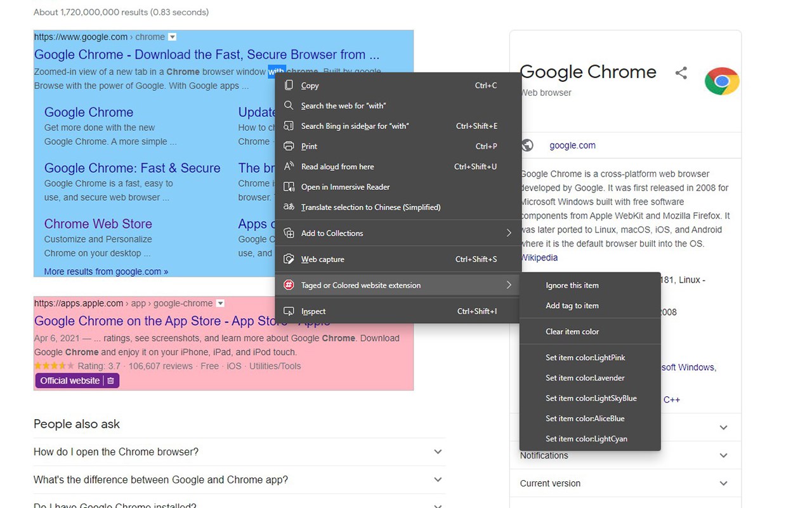Open the 'Google Chrome: Fast & Secure' sitelink

click(x=133, y=168)
